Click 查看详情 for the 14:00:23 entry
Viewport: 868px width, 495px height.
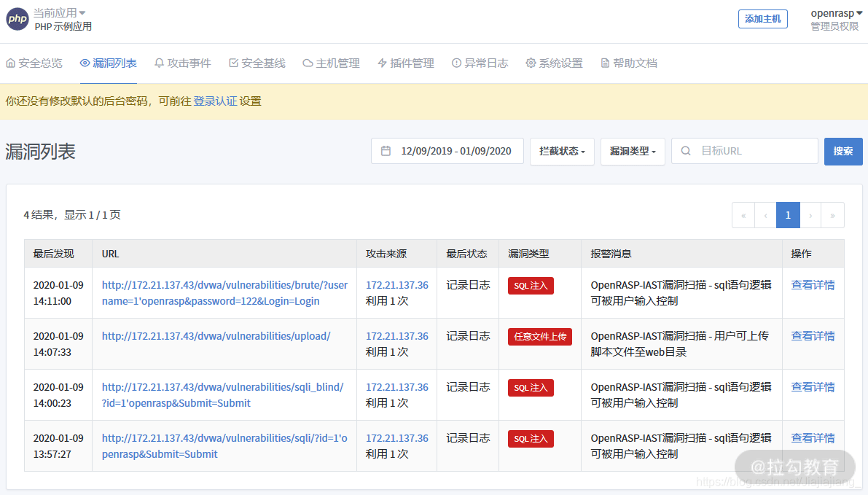point(813,387)
